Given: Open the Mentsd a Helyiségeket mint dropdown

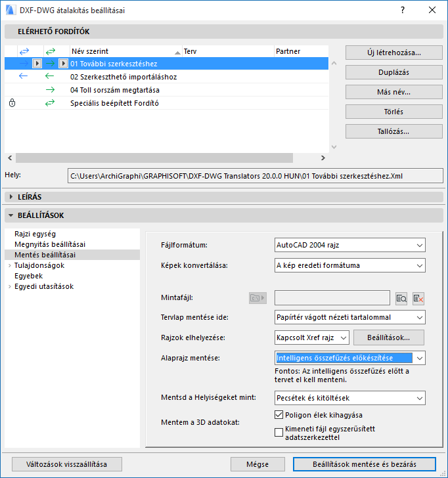Looking at the screenshot, I should (350, 398).
